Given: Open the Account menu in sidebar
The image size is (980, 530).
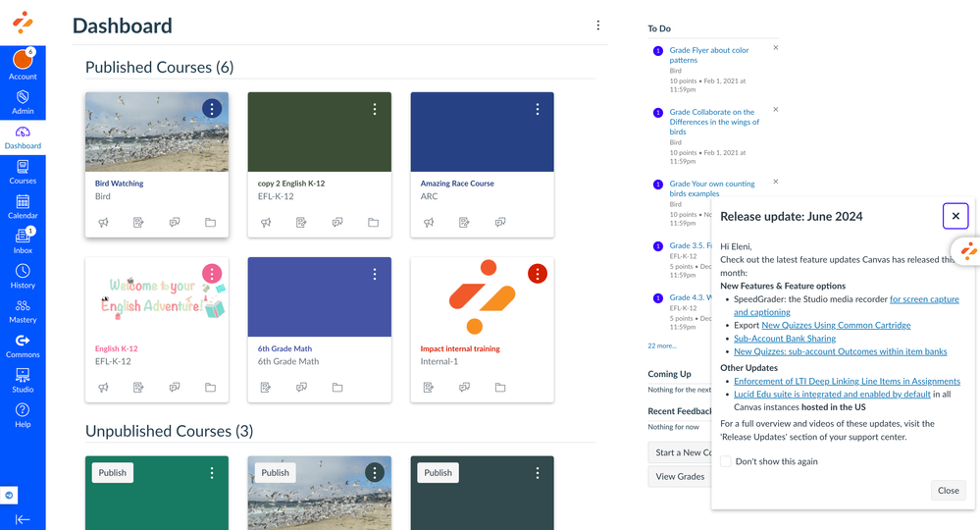Looking at the screenshot, I should point(23,65).
